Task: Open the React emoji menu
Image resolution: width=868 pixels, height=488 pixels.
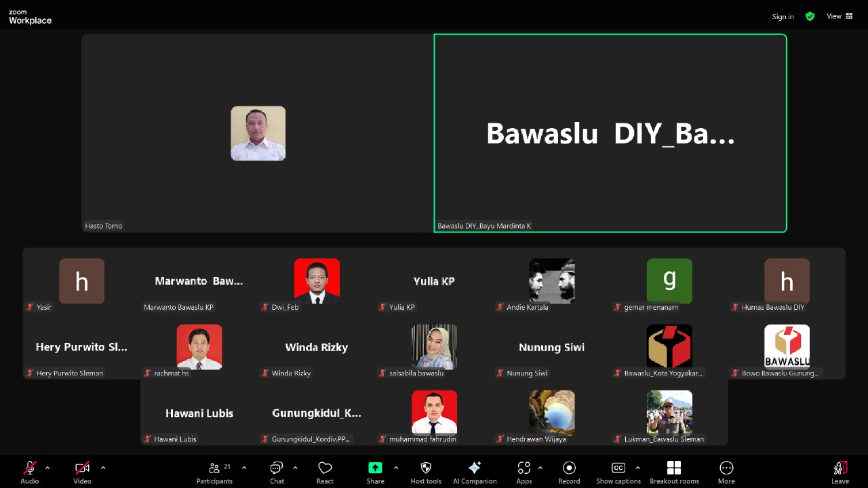Action: [325, 472]
